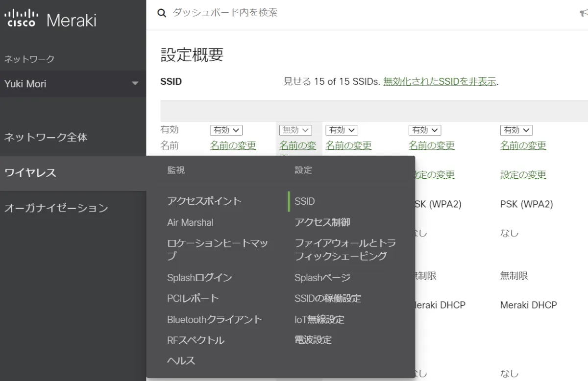
Task: Click the first 名前の変更 link
Action: 233,145
